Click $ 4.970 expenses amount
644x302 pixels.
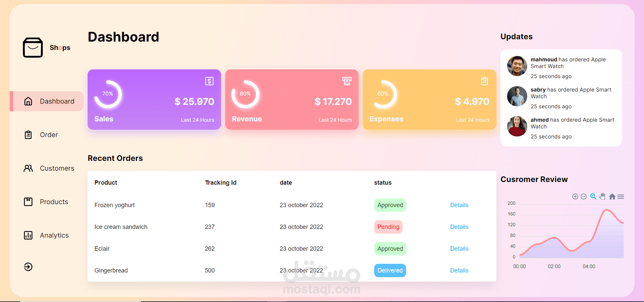(x=472, y=102)
